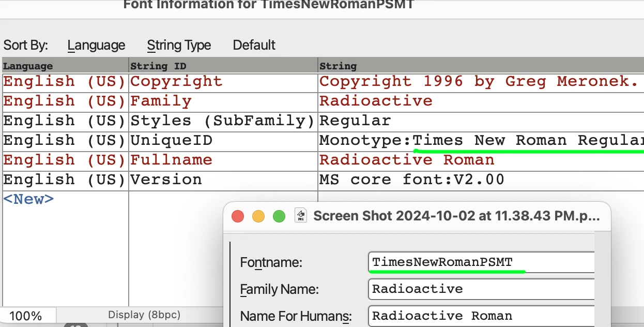
Task: Select the UniqueID cell
Action: [223, 140]
